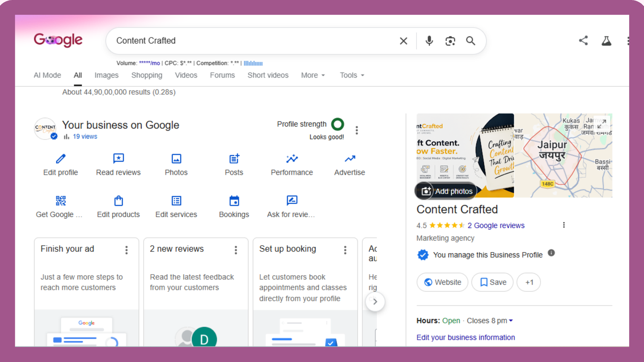This screenshot has height=362, width=644.
Task: Open the Performance icon
Action: [292, 158]
